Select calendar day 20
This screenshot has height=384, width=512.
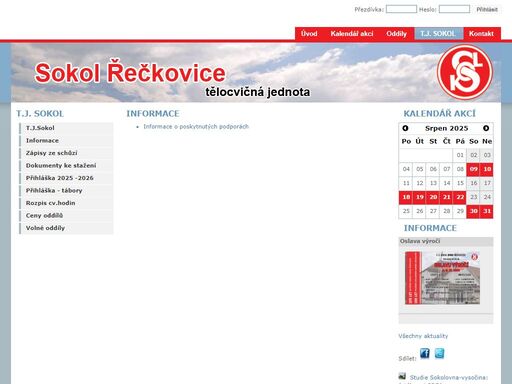(433, 197)
